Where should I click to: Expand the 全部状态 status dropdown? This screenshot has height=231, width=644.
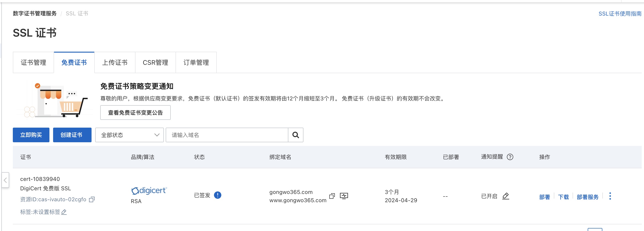click(130, 135)
